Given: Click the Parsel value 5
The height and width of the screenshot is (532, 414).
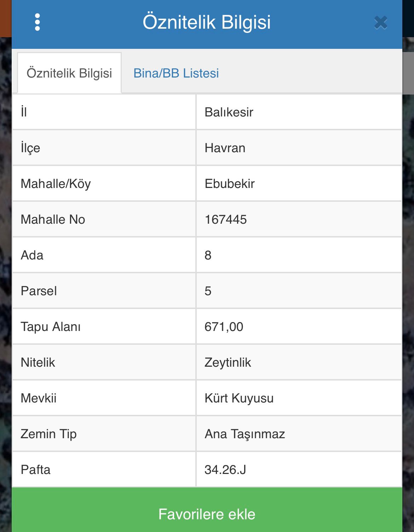Looking at the screenshot, I should click(x=208, y=291).
